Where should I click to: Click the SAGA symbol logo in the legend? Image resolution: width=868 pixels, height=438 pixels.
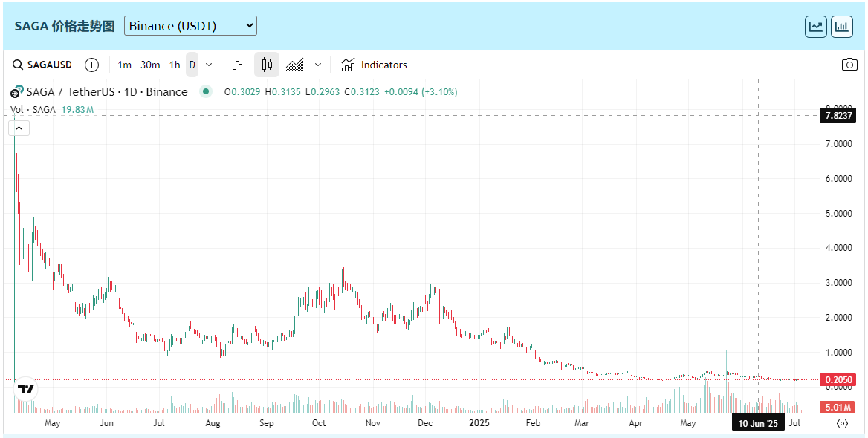(17, 92)
